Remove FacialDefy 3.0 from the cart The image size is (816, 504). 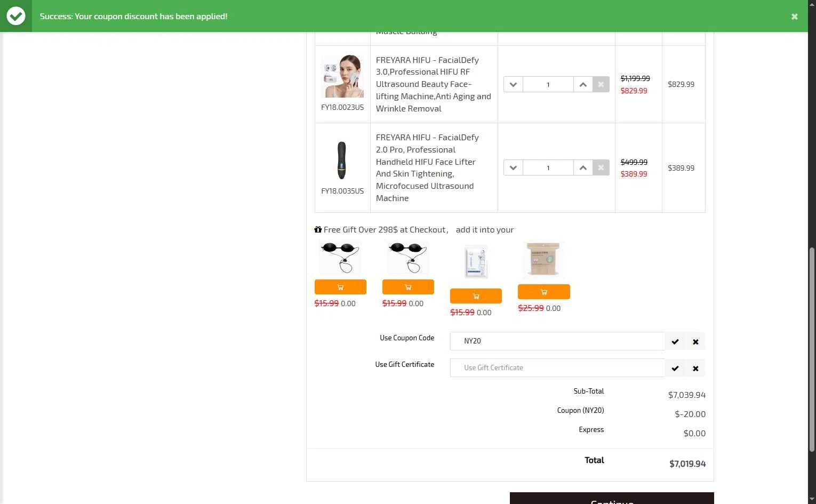(x=601, y=84)
